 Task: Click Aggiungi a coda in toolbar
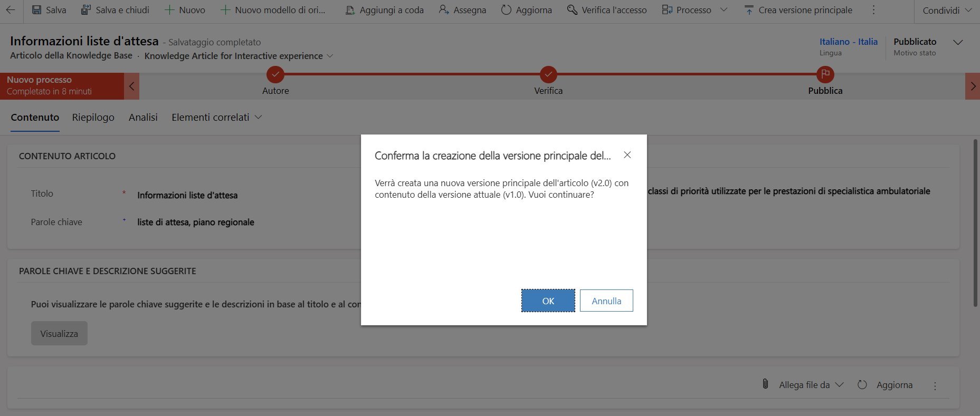(384, 10)
